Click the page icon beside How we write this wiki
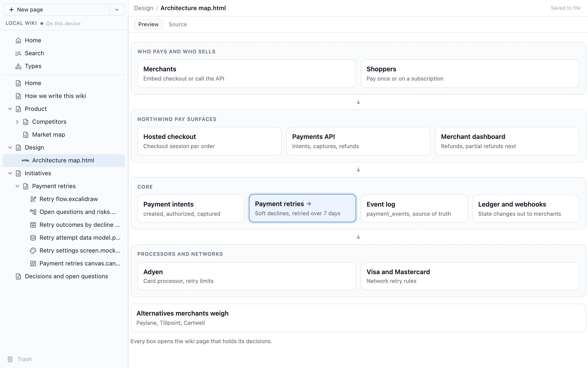The image size is (588, 368). click(18, 96)
